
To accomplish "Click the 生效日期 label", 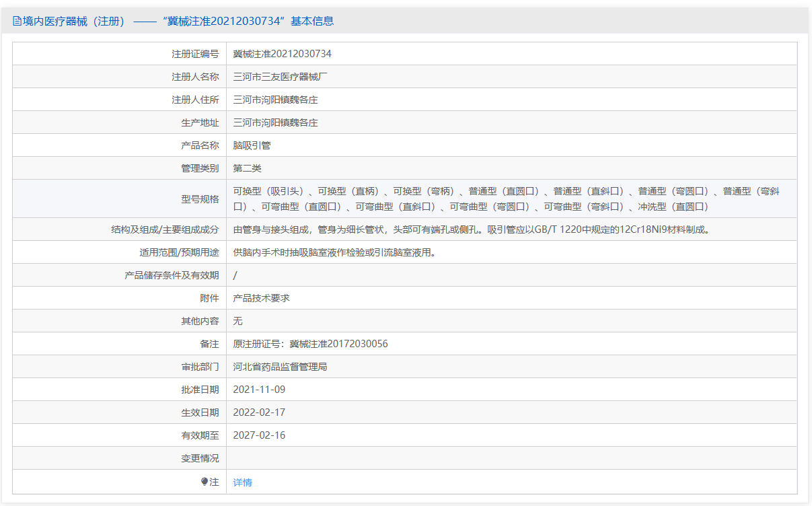I will (200, 412).
